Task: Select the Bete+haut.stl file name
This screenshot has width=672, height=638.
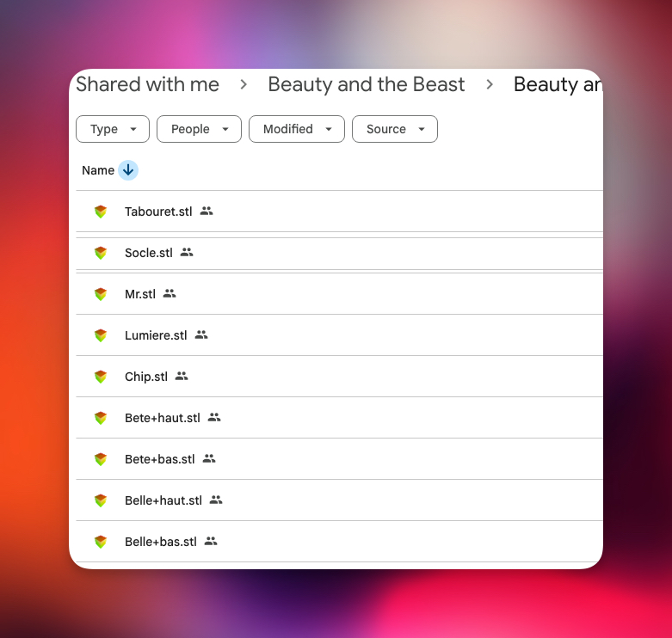Action: [x=163, y=418]
